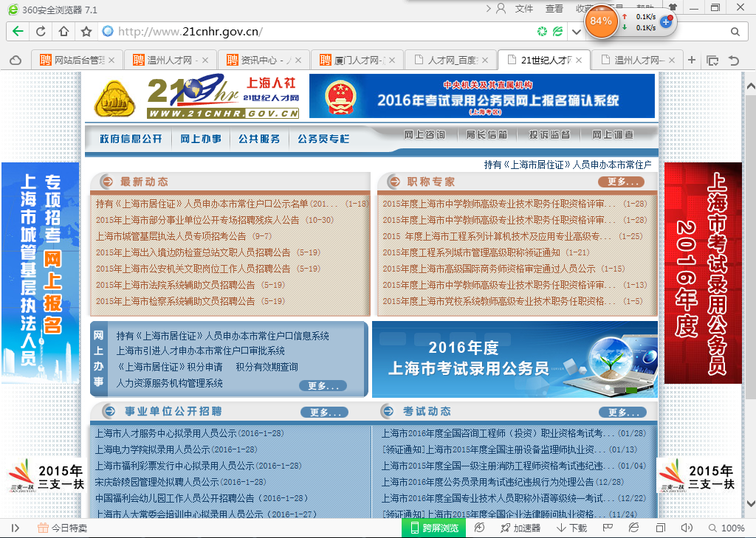Viewport: 756px width, 538px height.
Task: Click the search magnifier icon in toolbar
Action: click(735, 32)
